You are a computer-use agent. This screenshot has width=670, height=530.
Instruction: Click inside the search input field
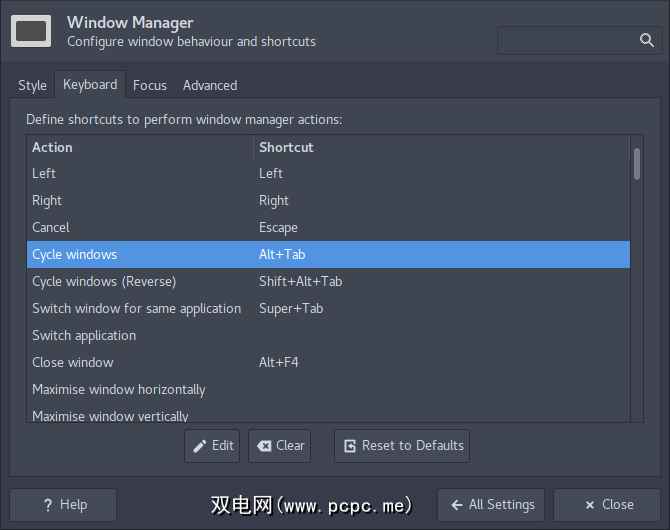click(568, 40)
